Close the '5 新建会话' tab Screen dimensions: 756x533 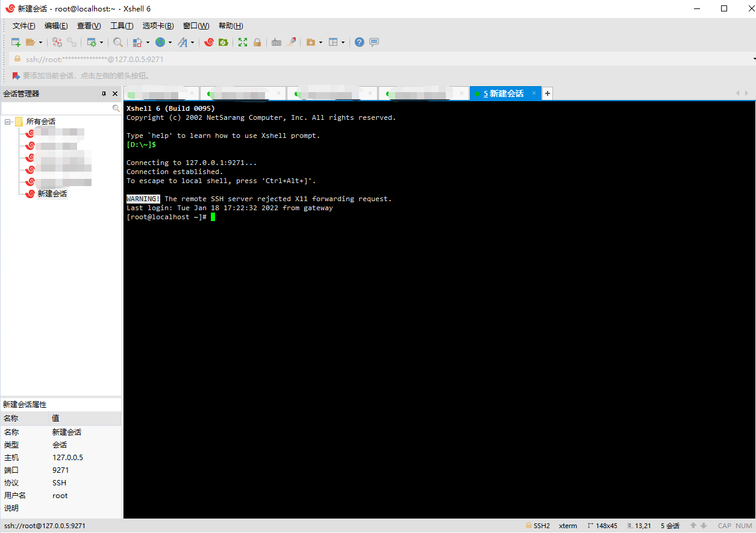pos(534,93)
